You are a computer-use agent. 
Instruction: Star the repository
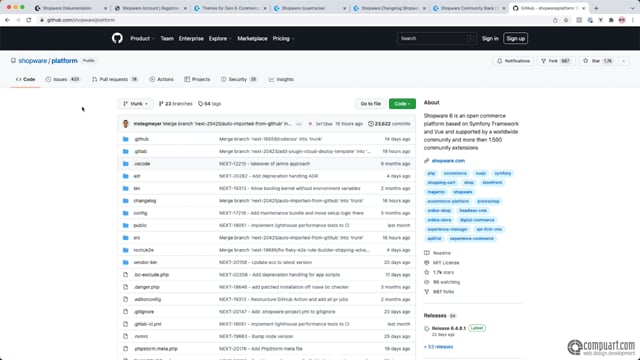pyautogui.click(x=598, y=61)
